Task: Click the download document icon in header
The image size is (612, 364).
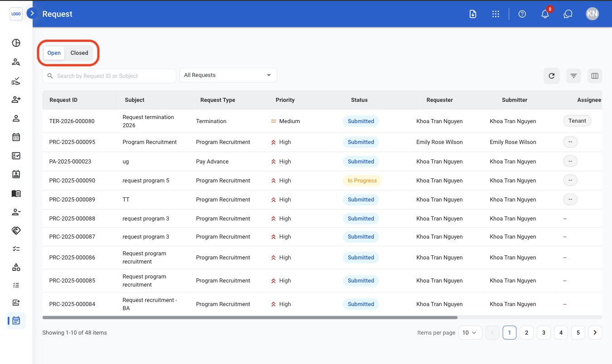Action: coord(472,14)
